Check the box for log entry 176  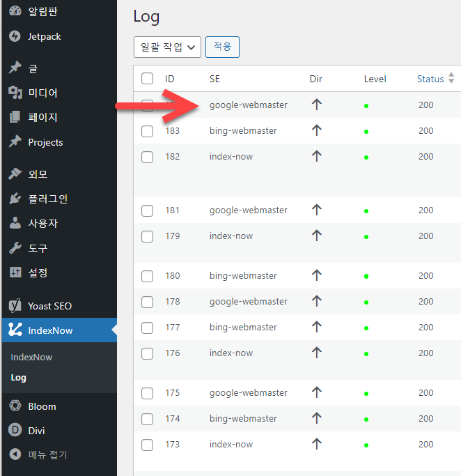point(147,353)
